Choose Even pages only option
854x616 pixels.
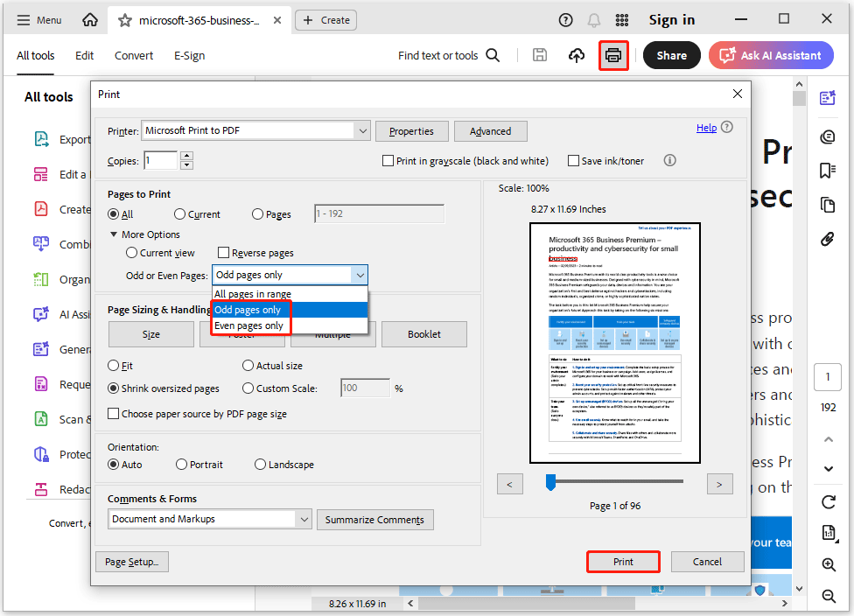point(290,325)
